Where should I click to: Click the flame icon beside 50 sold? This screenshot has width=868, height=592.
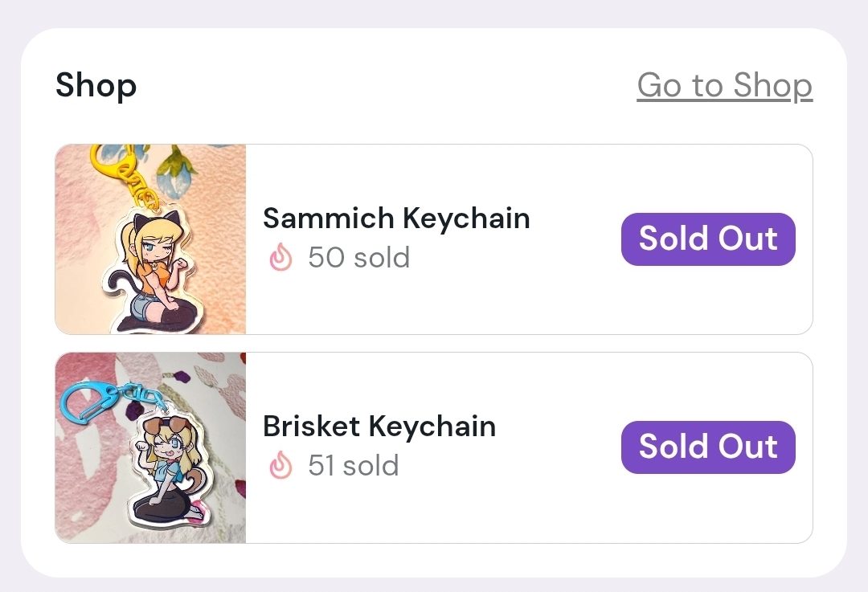(280, 258)
